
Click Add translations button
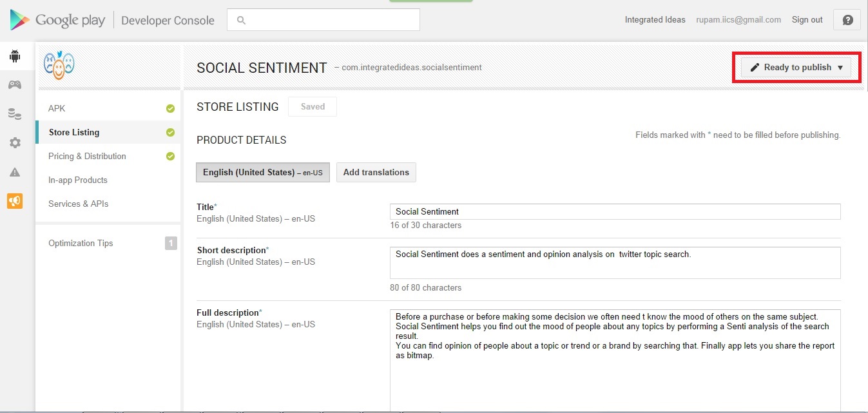point(376,172)
